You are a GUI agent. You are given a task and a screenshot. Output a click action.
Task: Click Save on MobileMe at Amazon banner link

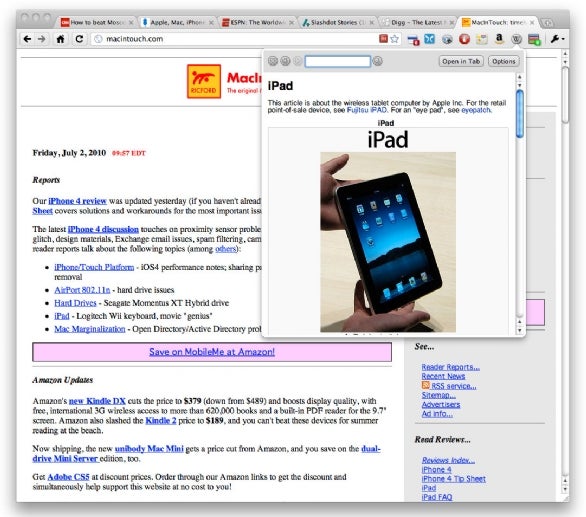click(212, 352)
